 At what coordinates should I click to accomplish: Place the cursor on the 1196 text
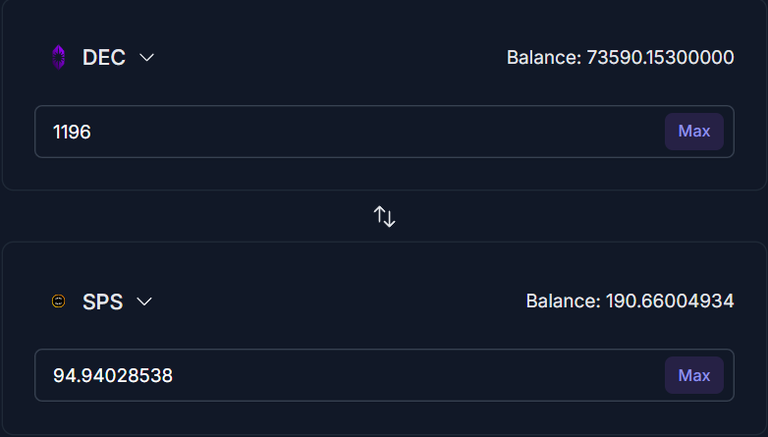[72, 132]
